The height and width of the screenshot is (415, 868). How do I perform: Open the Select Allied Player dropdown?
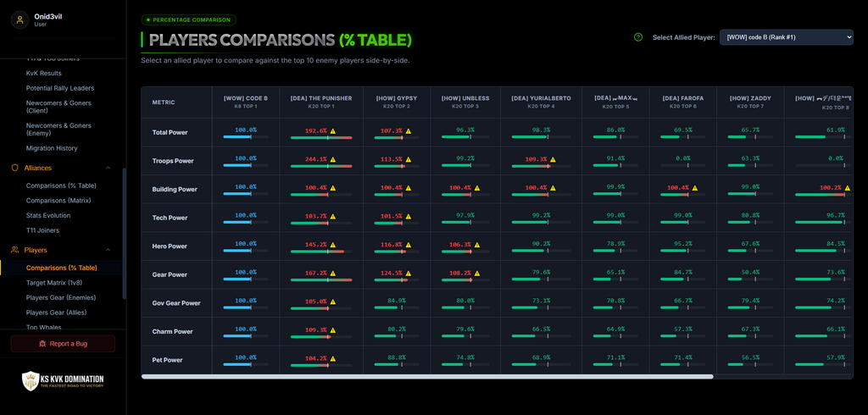[x=786, y=37]
